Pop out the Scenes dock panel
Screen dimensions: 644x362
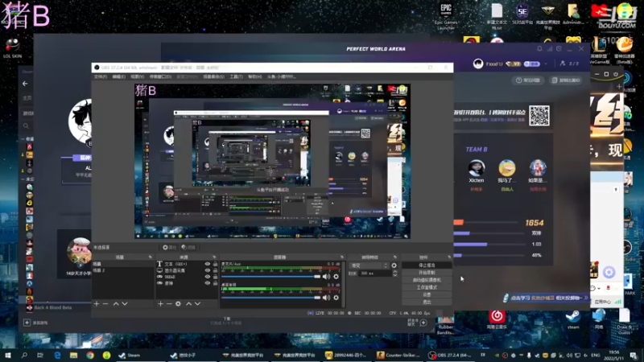(x=150, y=257)
